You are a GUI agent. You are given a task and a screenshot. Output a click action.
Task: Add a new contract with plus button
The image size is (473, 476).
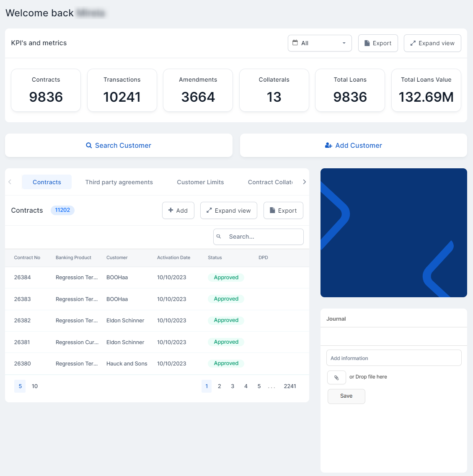[x=178, y=211]
